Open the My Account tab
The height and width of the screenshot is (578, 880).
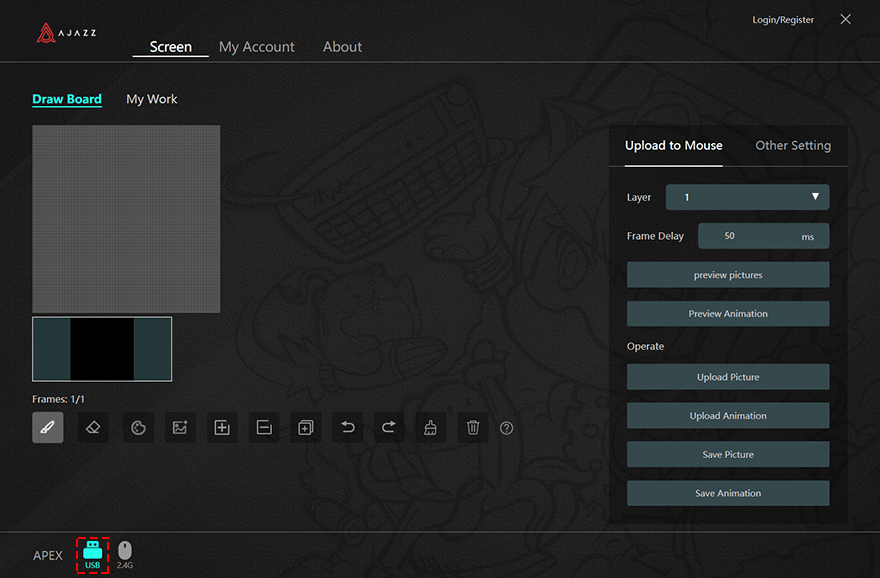tap(256, 47)
